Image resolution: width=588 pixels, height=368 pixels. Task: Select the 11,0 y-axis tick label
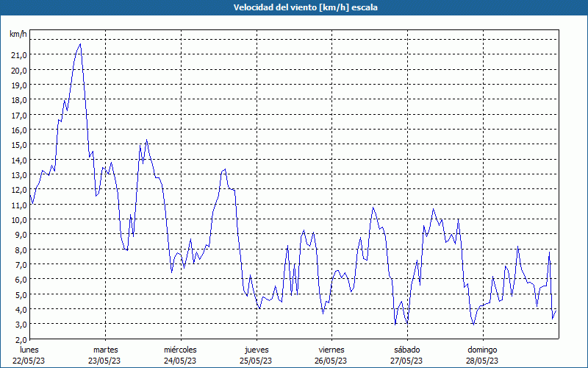pyautogui.click(x=19, y=205)
